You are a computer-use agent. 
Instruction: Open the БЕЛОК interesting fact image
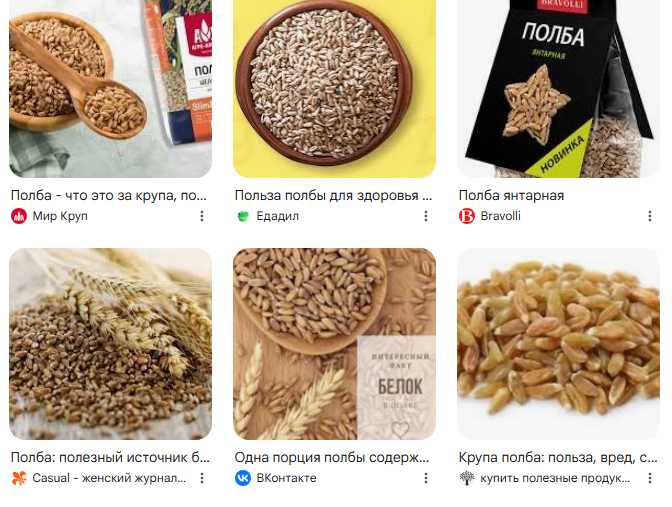click(x=334, y=344)
